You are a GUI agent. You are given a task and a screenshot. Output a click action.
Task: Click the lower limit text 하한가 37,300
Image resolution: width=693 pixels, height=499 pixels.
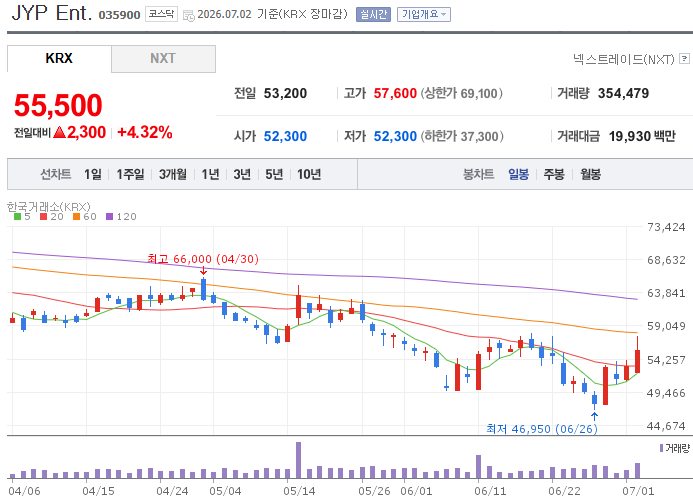[462, 136]
